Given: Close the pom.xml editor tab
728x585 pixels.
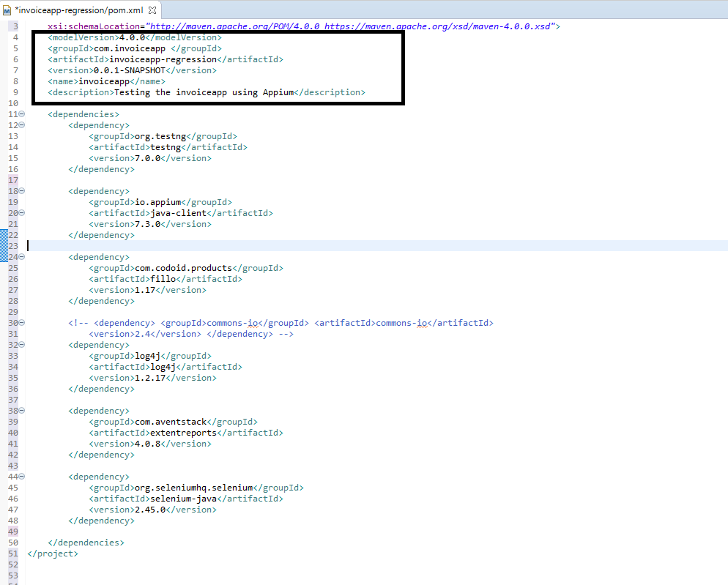Looking at the screenshot, I should click(152, 10).
